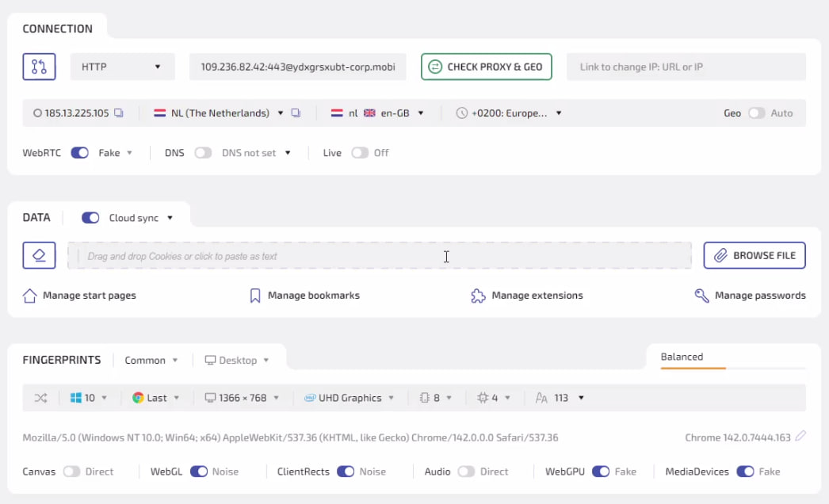829x504 pixels.
Task: Open the Cloud sync dropdown arrow
Action: coord(170,218)
